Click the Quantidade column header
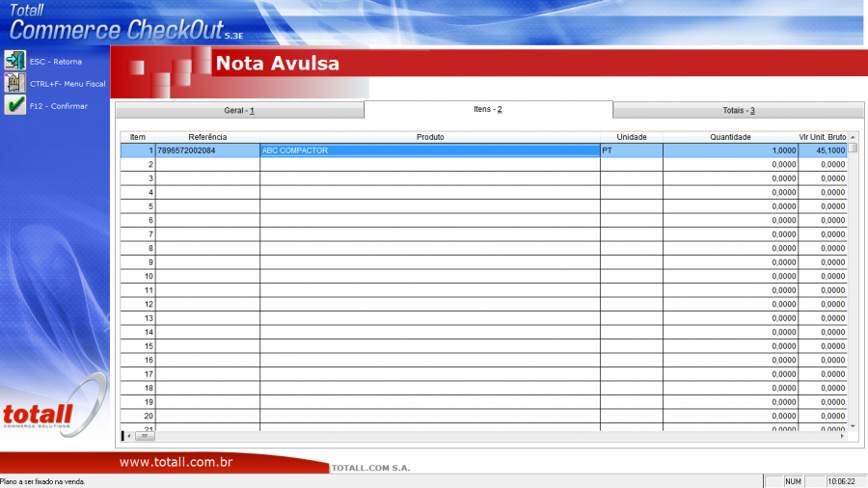 [x=730, y=137]
